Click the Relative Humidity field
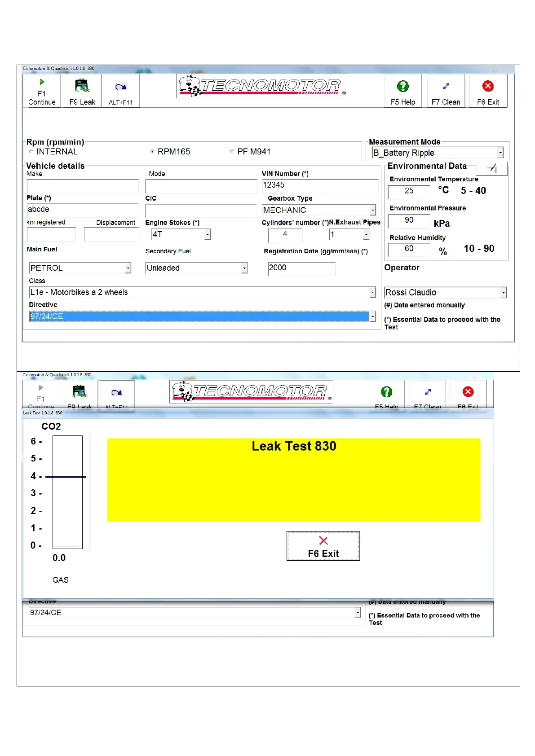Screen dimensions: 535x756 point(409,250)
